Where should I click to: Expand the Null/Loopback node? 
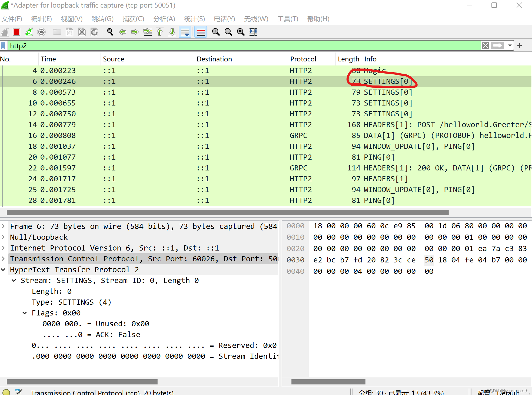(4, 237)
